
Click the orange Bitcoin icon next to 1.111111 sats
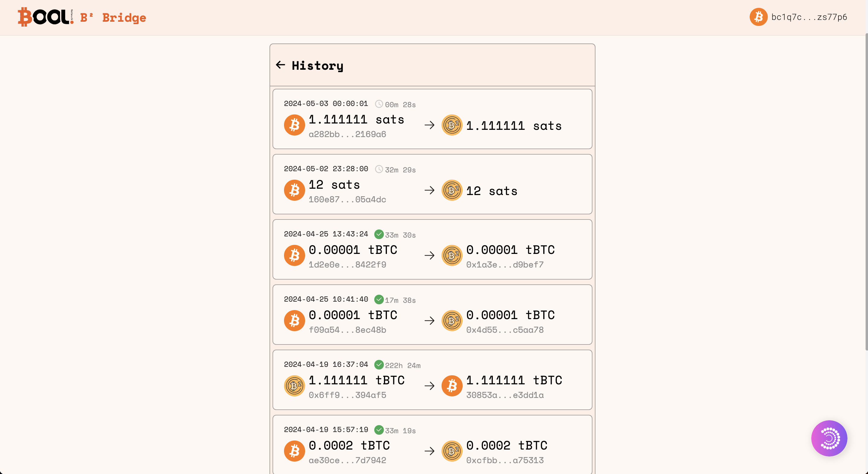[294, 125]
